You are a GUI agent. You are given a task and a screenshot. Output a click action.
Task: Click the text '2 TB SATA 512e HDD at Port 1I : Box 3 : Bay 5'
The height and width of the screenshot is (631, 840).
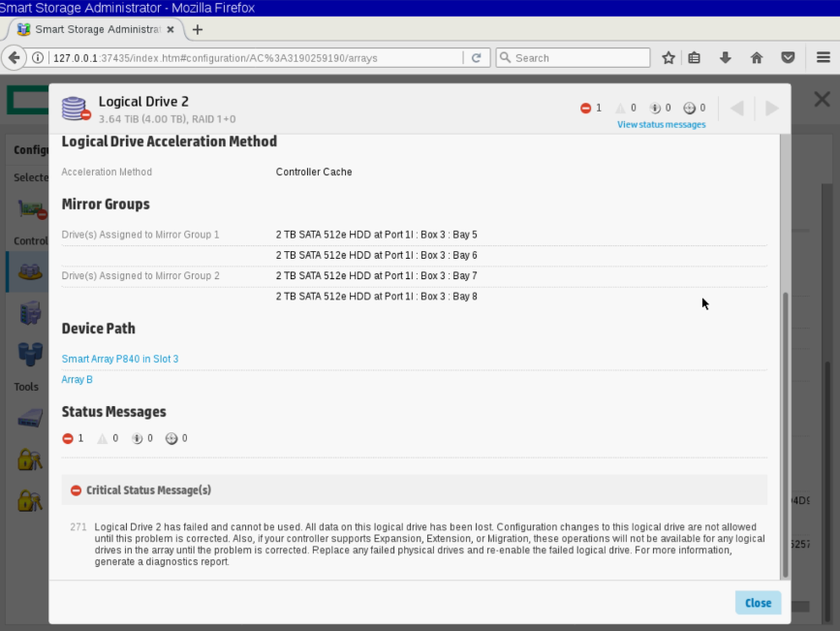tap(376, 235)
